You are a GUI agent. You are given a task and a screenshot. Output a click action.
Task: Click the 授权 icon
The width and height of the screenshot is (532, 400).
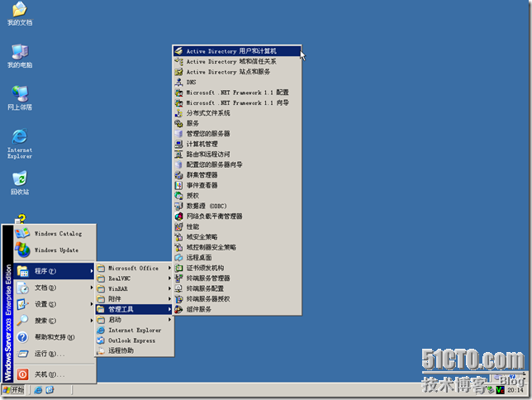[x=178, y=196]
